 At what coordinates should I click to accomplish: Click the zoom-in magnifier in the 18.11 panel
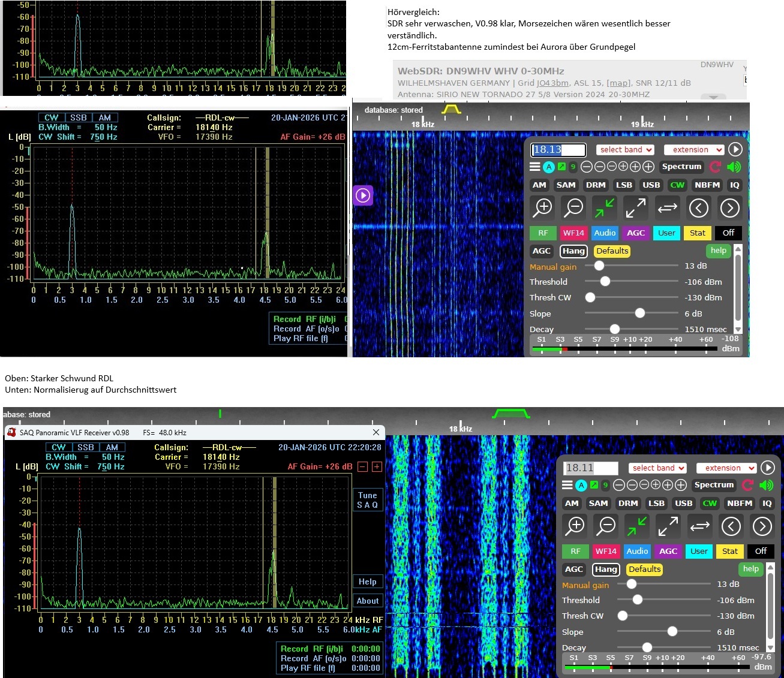point(575,526)
